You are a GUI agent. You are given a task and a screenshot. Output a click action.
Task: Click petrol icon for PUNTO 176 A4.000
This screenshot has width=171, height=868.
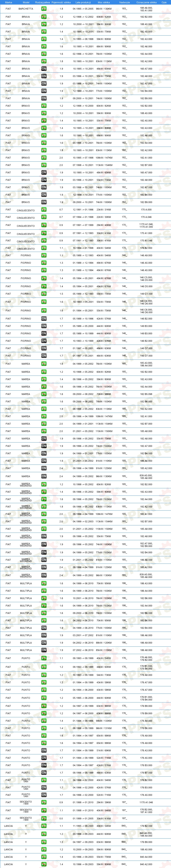click(x=44, y=721)
